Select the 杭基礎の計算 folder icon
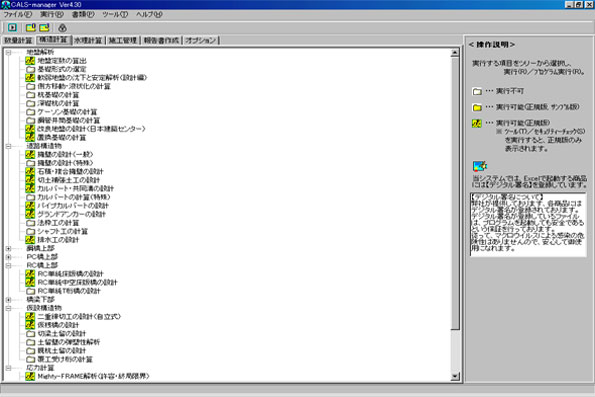The width and height of the screenshot is (595, 397). coord(30,95)
